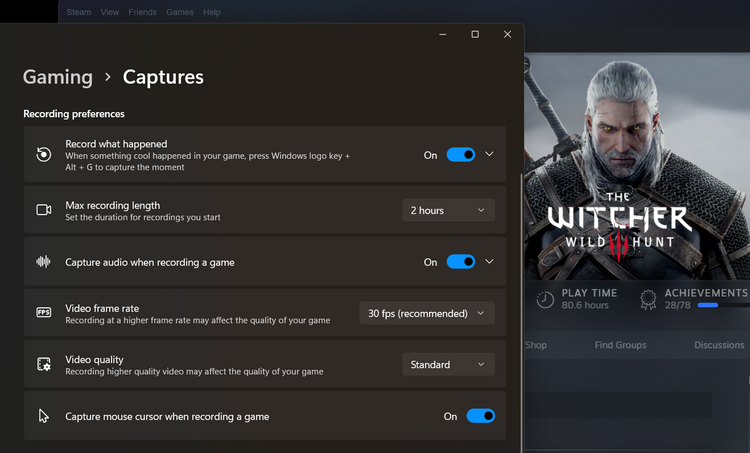750x453 pixels.
Task: Click the camcorder icon for Max recording length
Action: click(44, 210)
